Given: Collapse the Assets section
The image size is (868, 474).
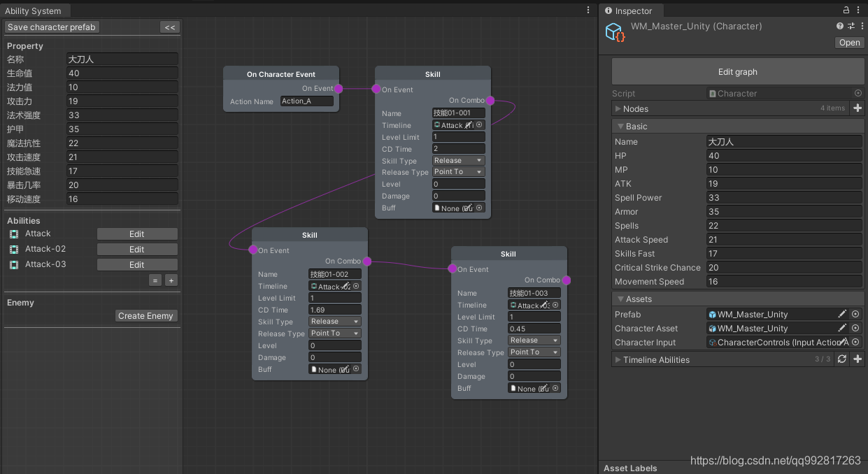Looking at the screenshot, I should point(620,299).
